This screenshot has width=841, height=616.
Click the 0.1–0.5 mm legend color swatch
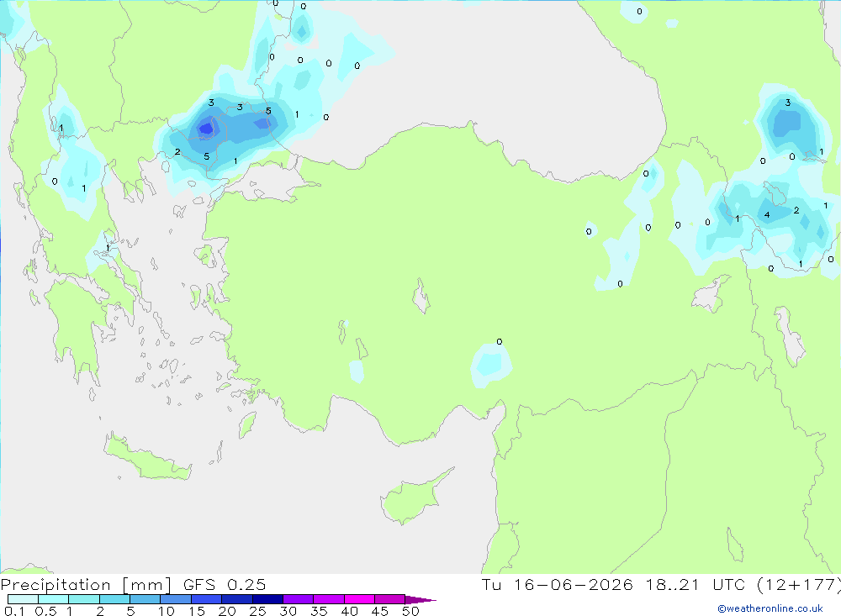(x=23, y=599)
